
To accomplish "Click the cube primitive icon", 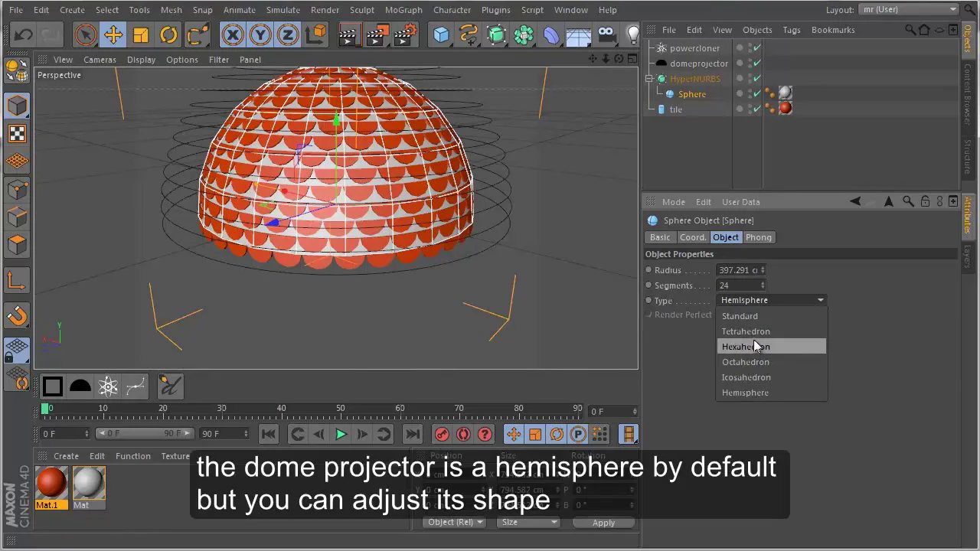I will [441, 34].
